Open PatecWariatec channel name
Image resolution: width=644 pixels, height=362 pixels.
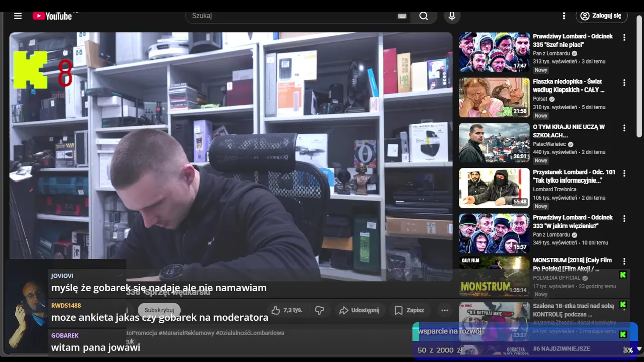tap(549, 144)
